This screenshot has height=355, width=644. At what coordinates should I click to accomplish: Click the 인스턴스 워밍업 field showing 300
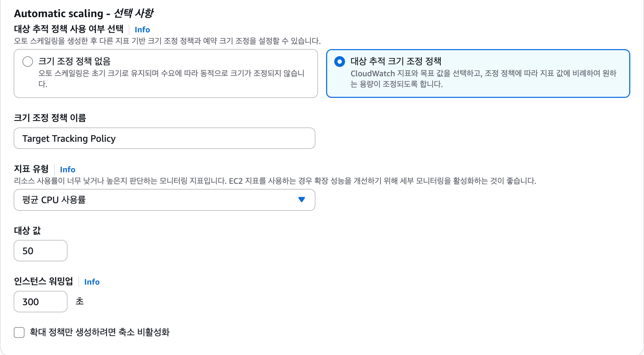point(41,302)
